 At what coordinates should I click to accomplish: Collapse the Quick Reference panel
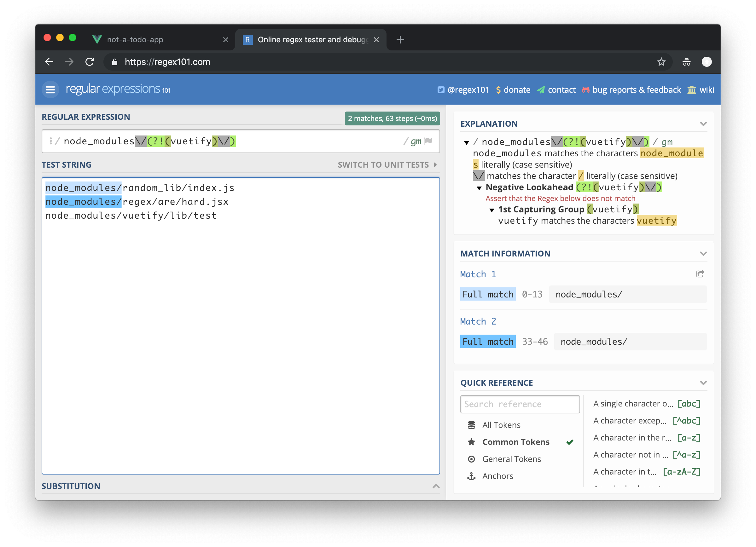[703, 383]
